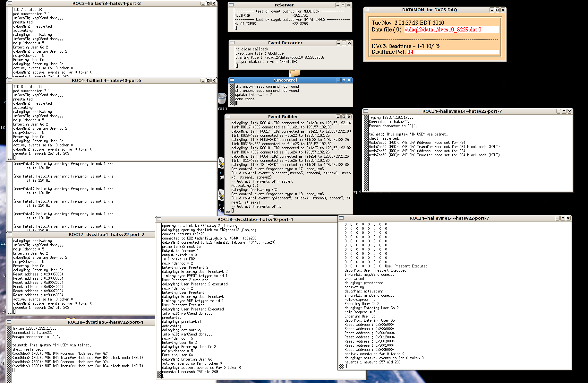Viewport: 588px width, 383px height.
Task: Click scrollbar of ROC14 window showing zeros
Action: pos(341,295)
